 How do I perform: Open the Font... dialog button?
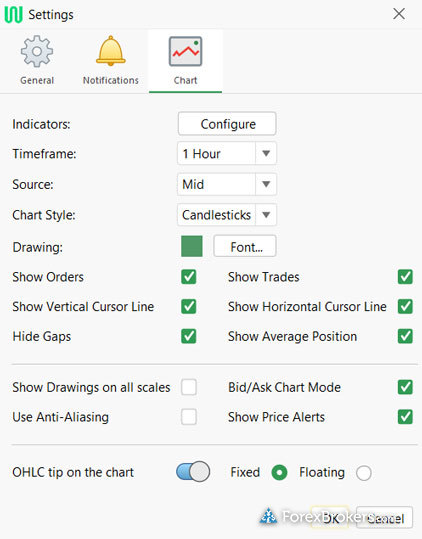[x=245, y=246]
